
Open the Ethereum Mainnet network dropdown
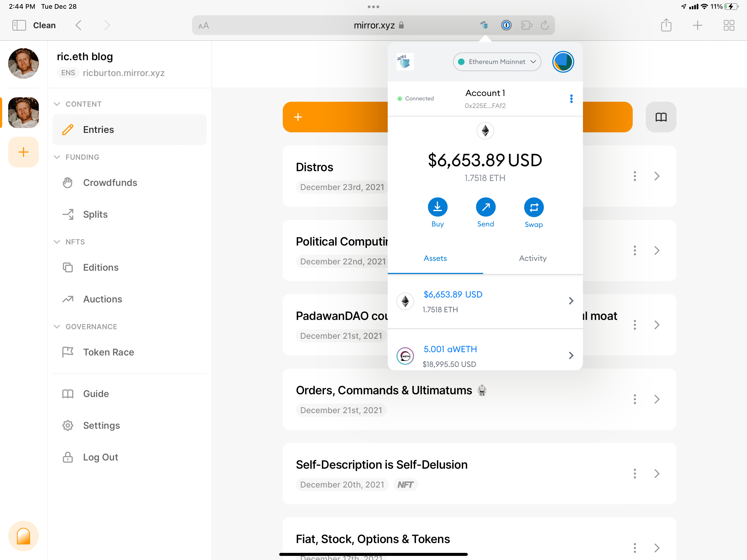(497, 62)
